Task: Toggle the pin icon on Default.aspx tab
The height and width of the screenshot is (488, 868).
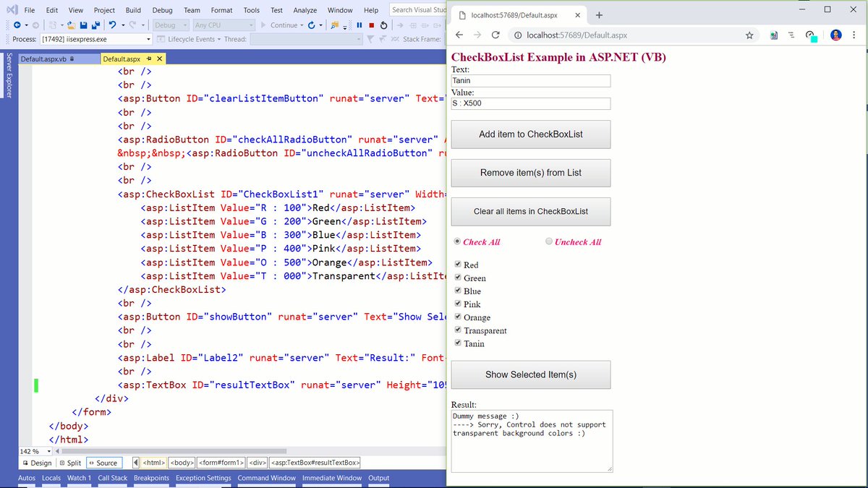Action: [x=148, y=59]
